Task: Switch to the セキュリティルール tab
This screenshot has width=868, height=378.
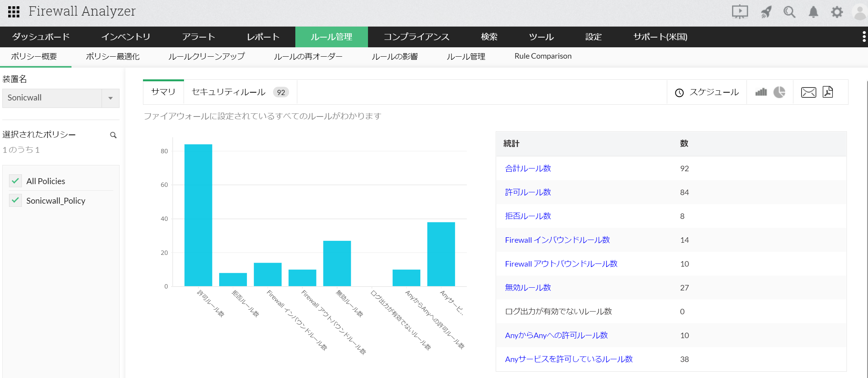Action: 229,92
